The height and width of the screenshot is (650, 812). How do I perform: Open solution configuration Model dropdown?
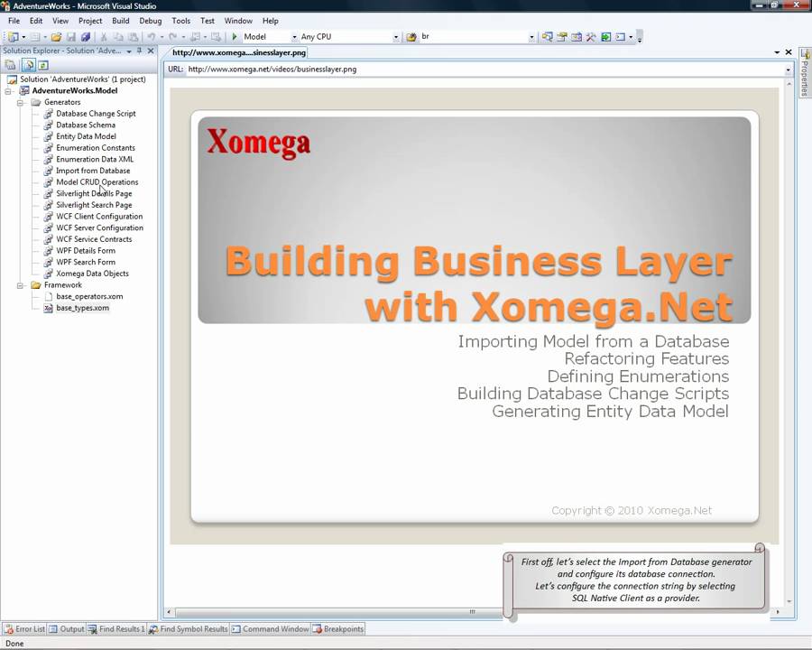point(294,37)
